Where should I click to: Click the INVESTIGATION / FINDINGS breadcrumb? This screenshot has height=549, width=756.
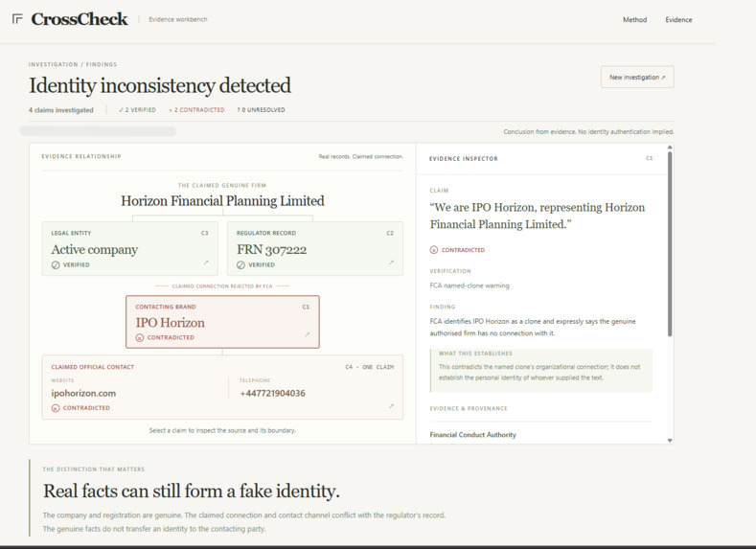(72, 64)
